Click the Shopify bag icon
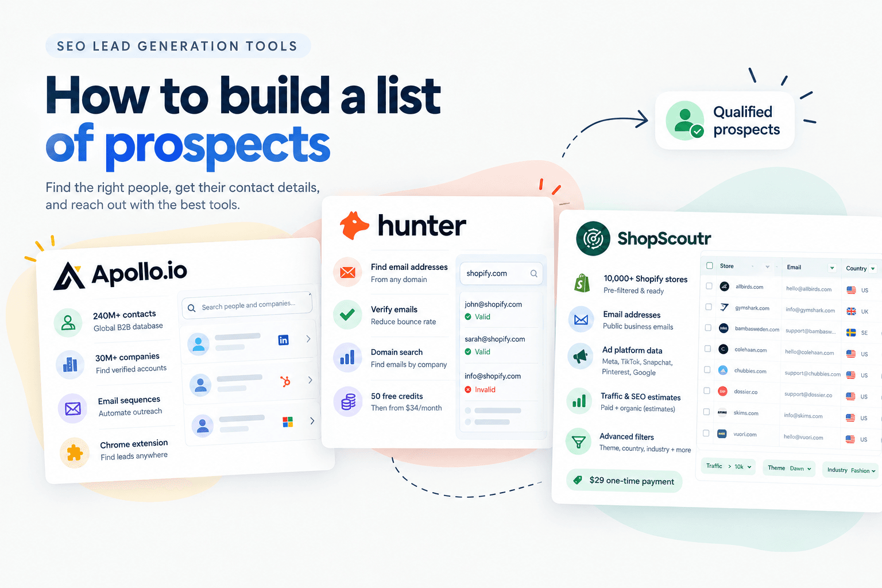882x588 pixels. (x=582, y=284)
